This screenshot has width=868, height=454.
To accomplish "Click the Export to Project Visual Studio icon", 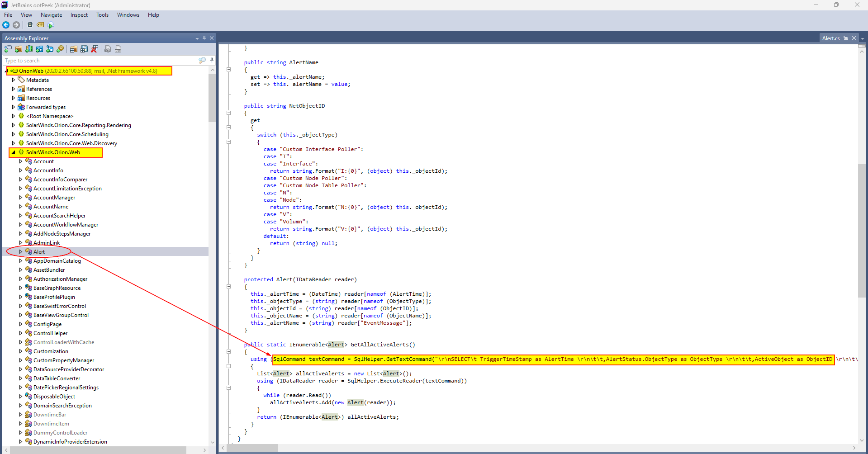I will point(108,49).
